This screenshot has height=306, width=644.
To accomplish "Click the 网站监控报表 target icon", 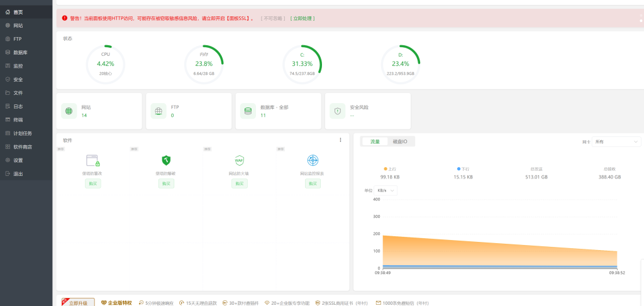I will 313,160.
